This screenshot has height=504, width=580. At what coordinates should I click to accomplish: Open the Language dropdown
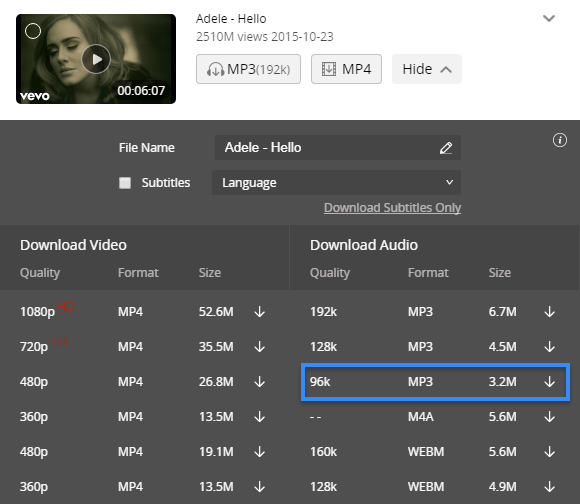[x=336, y=183]
